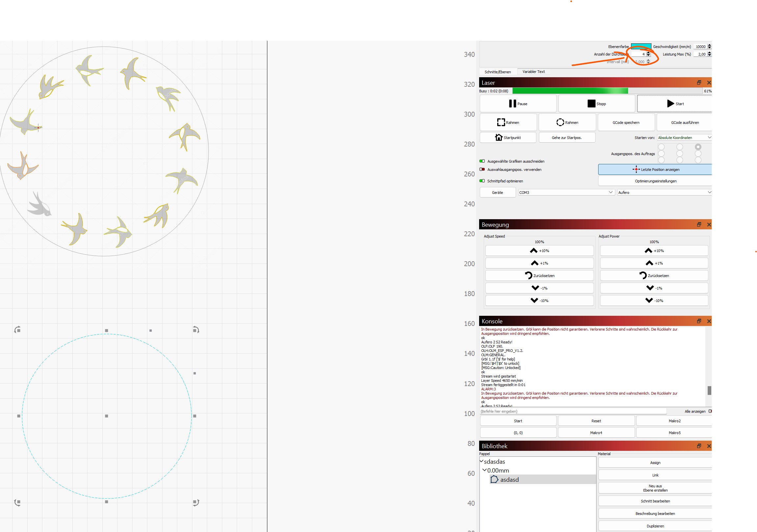Screen dimensions: 757x532
Task: Click the Startpunkt home icon button
Action: [x=508, y=138]
